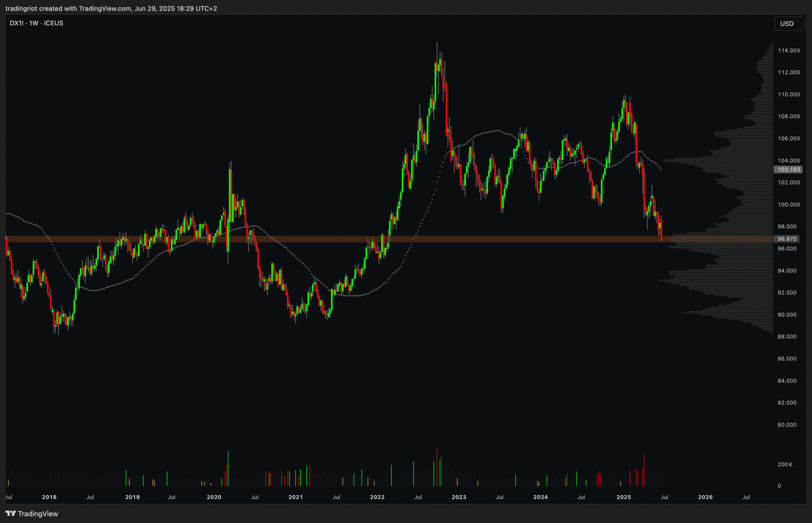Click the 106.000 price axis label
This screenshot has width=812, height=523.
[789, 139]
